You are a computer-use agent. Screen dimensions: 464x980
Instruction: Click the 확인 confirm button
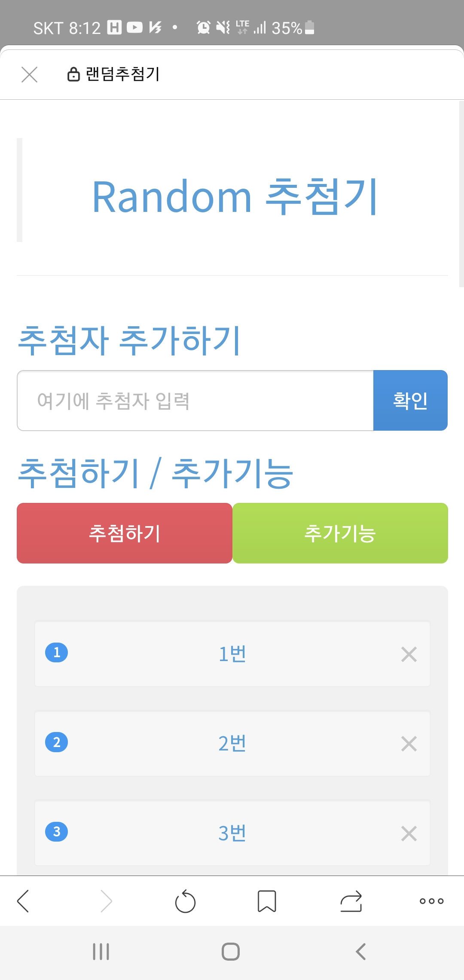(x=410, y=400)
